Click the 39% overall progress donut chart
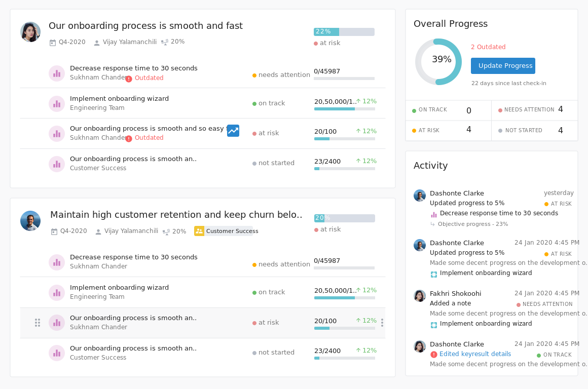The width and height of the screenshot is (588, 389). (438, 62)
